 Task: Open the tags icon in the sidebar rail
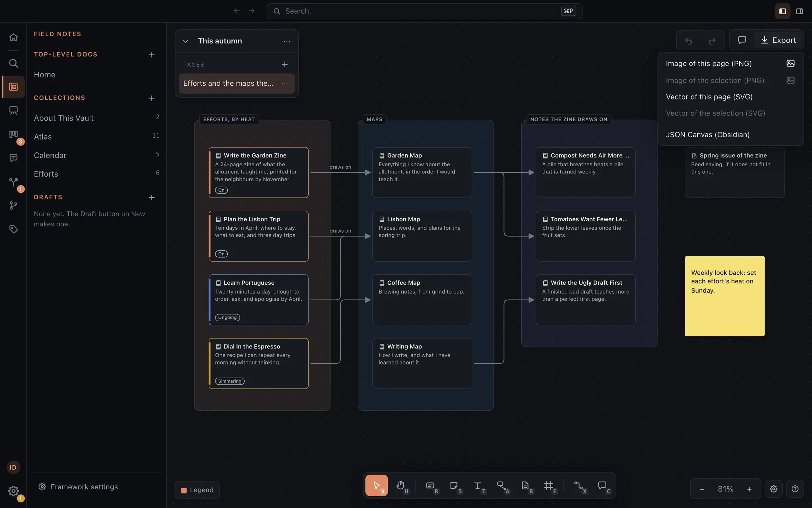click(x=13, y=229)
